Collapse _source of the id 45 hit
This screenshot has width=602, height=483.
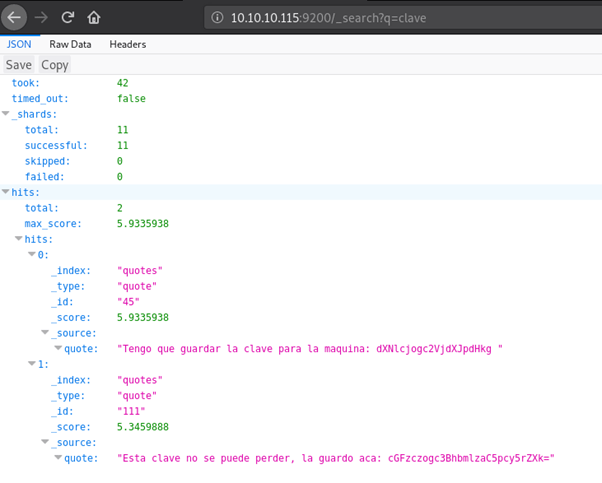45,333
